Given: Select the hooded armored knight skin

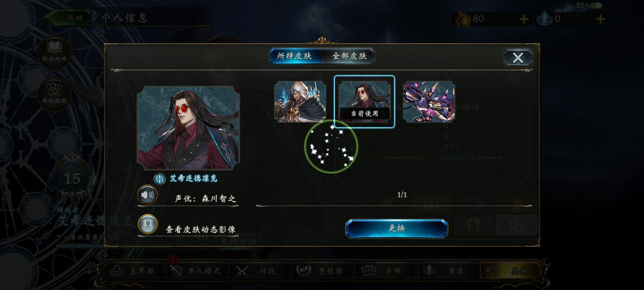Looking at the screenshot, I should pyautogui.click(x=300, y=102).
